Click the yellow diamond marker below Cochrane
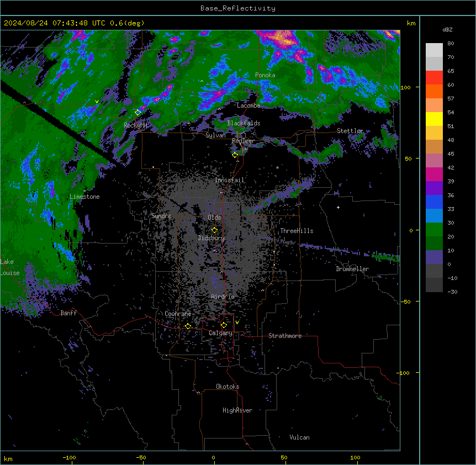Screen dimensions: 476x465 (188, 326)
